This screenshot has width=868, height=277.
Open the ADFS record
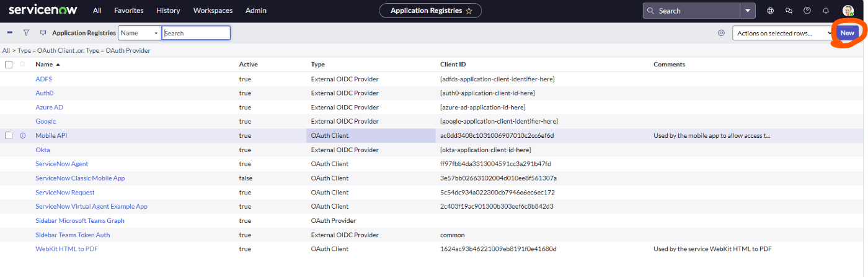tap(44, 79)
